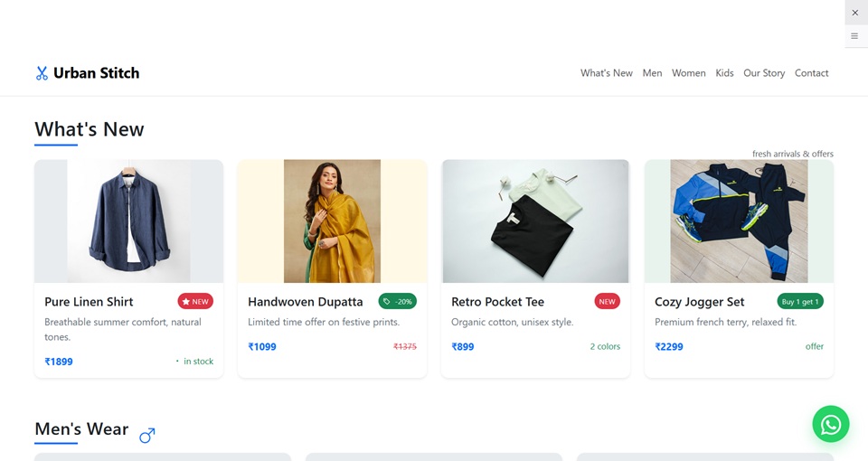
Task: Click 'Breathable summer comfort, natural tones.' description
Action: 123,329
